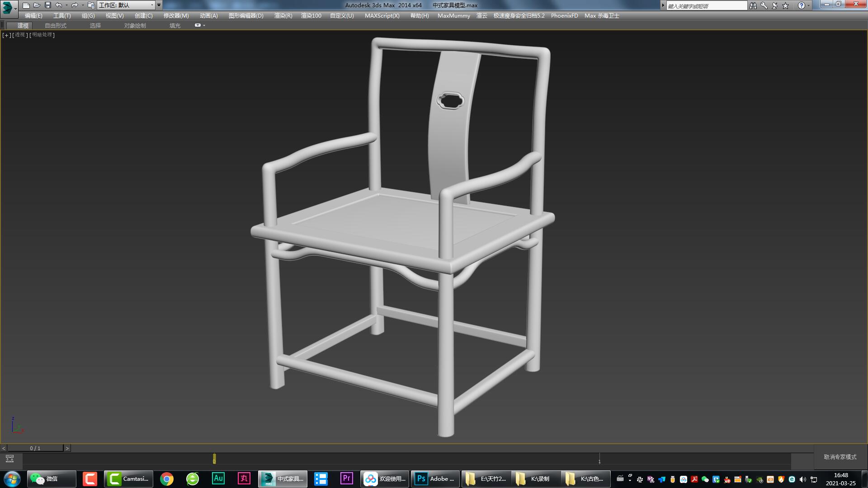Expand the help question mark dropdown arrow
Viewport: 868px width, 488px height.
click(808, 5)
